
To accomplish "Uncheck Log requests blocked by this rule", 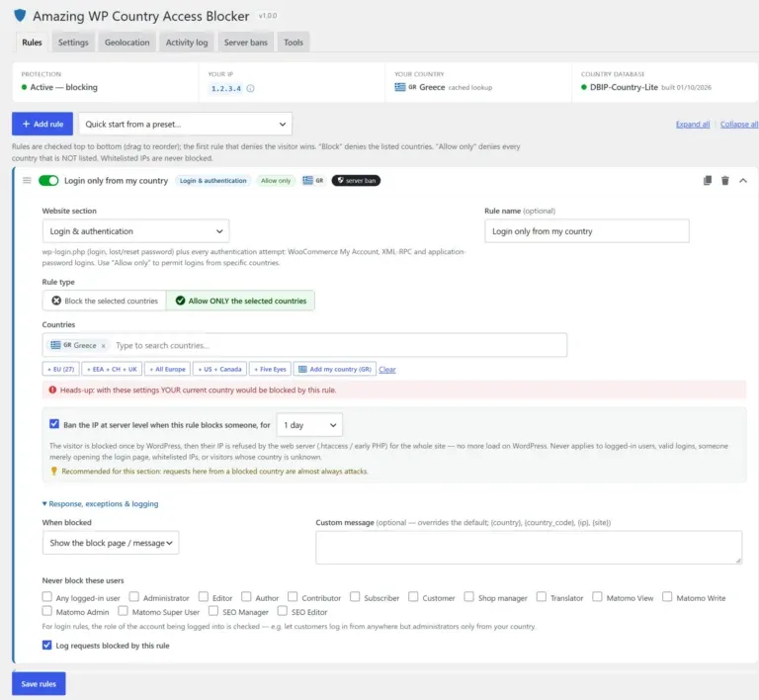I will (47, 645).
